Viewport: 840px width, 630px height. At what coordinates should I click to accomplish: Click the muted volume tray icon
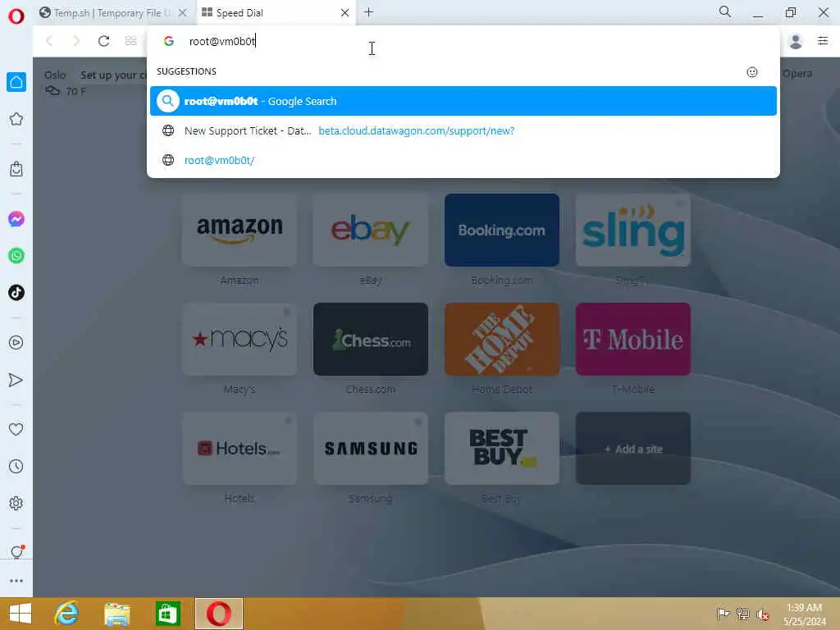(762, 614)
